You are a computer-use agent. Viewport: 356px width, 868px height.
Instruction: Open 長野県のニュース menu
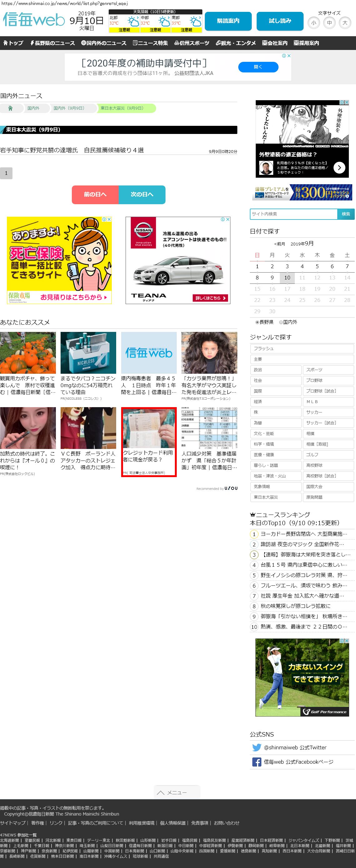coord(52,43)
